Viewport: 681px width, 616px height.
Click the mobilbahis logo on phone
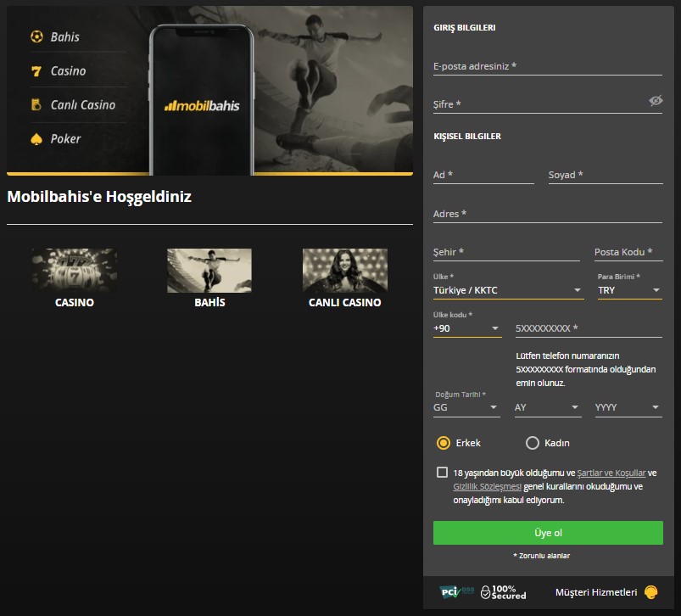pos(202,105)
